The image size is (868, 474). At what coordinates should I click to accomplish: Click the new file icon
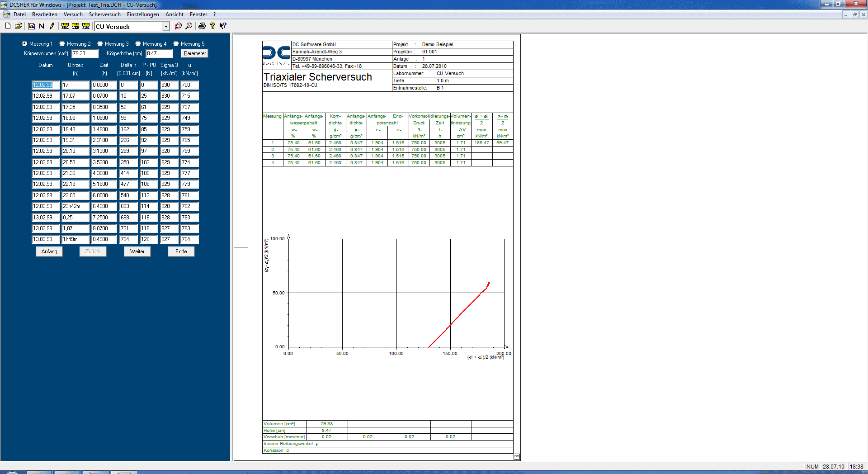pyautogui.click(x=8, y=26)
